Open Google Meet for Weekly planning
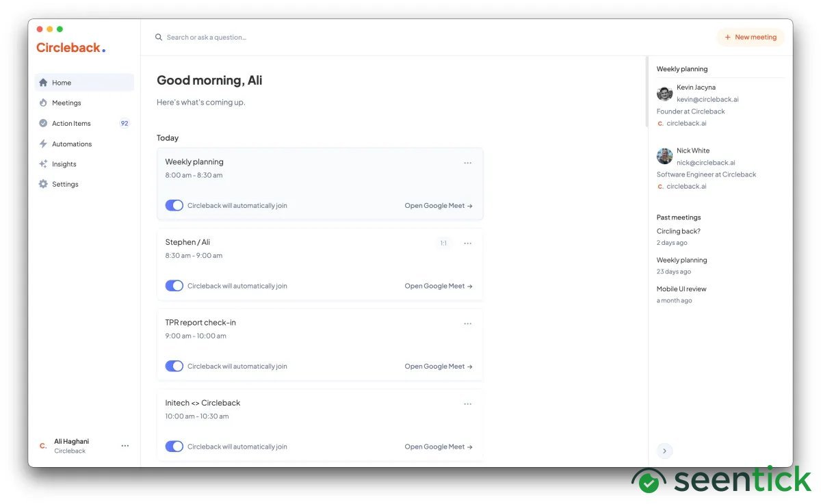This screenshot has width=821, height=504. [439, 205]
